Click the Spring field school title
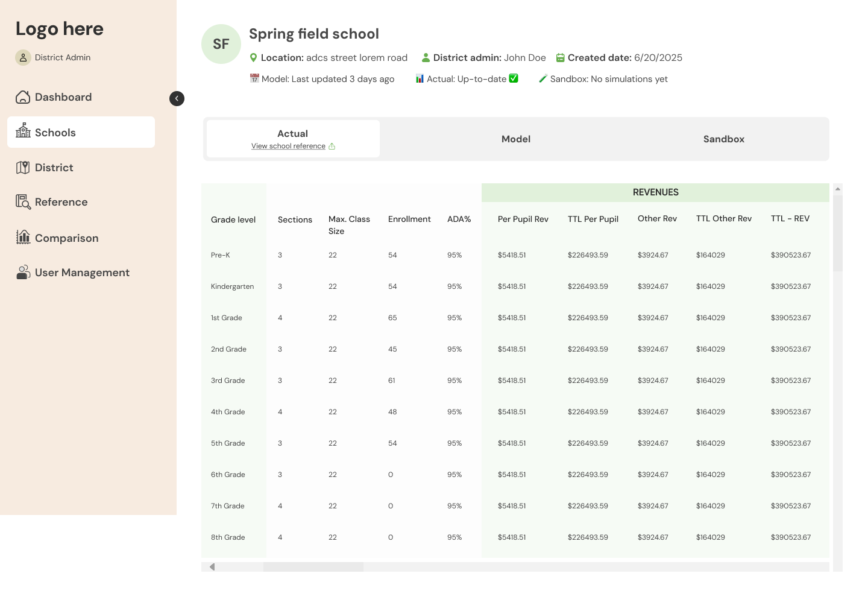The width and height of the screenshot is (868, 594). click(x=314, y=34)
